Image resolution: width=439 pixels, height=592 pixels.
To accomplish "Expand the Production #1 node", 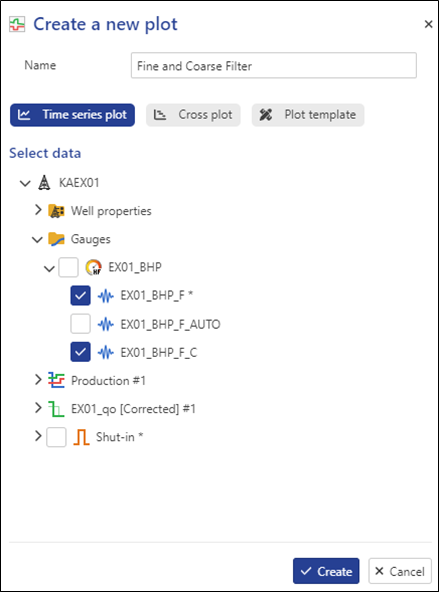I will [x=38, y=380].
